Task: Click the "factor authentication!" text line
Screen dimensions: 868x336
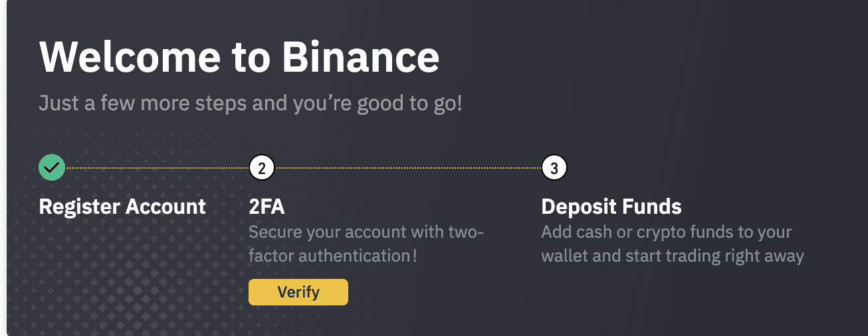Action: 333,255
